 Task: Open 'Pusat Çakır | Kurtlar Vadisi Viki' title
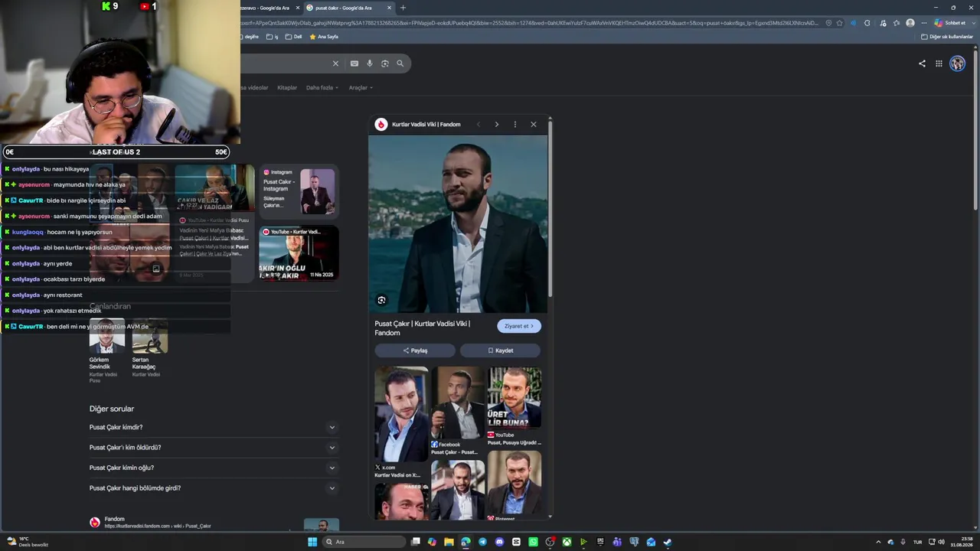pos(422,328)
